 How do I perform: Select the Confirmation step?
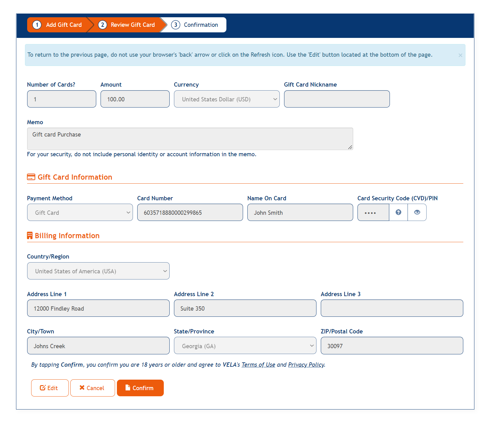click(x=195, y=25)
